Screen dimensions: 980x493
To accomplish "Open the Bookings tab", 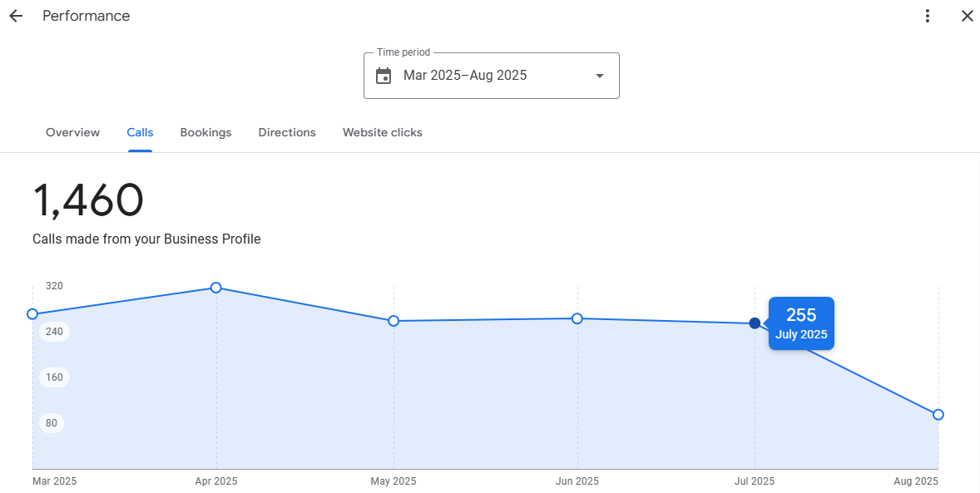I will [x=205, y=132].
